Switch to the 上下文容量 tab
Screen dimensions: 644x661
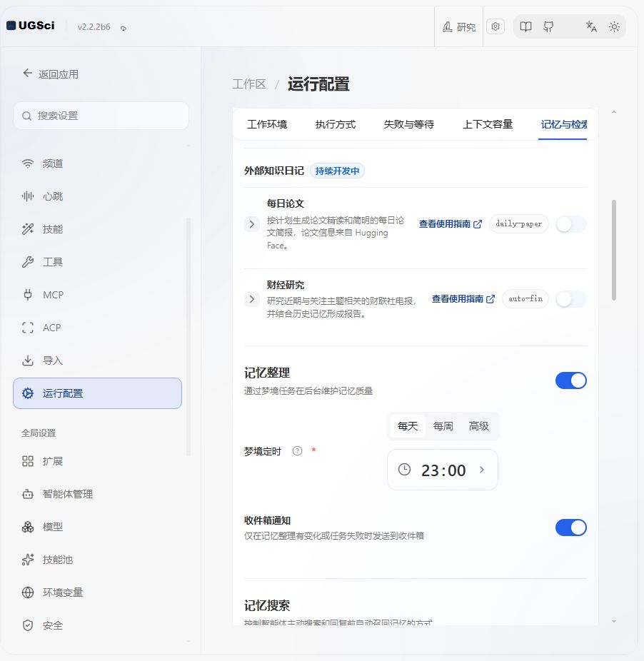point(488,124)
